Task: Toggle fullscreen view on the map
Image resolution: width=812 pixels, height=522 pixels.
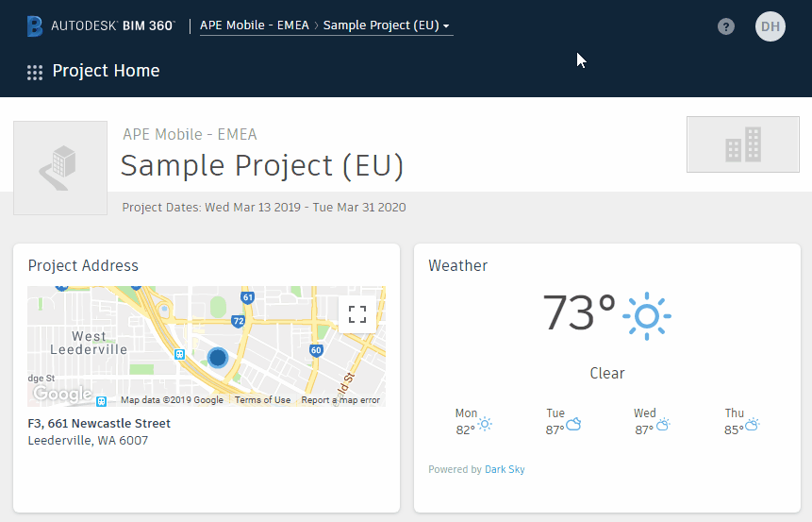Action: click(357, 314)
